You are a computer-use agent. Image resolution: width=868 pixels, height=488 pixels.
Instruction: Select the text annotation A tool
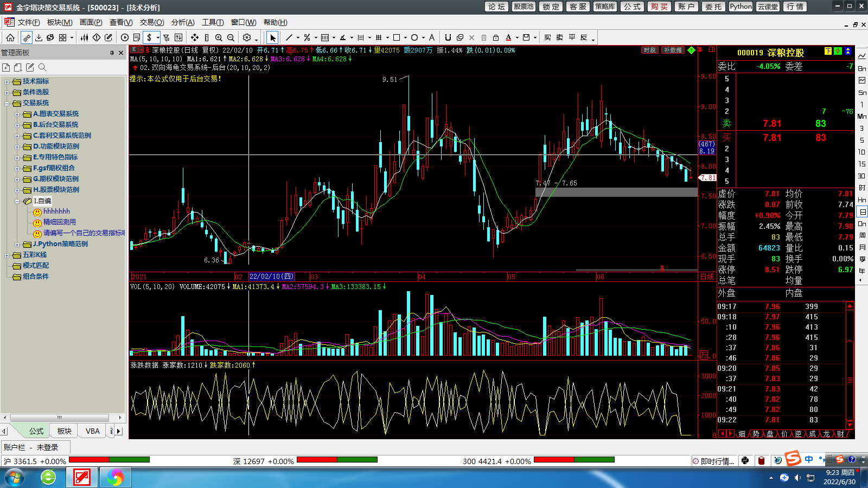click(432, 37)
